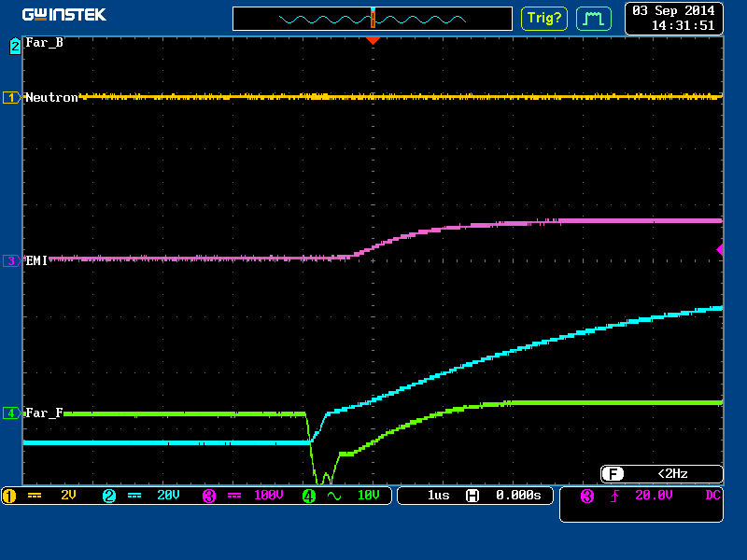Click the orange window marker in overview bar
Screen dimensions: 747x560
(x=373, y=20)
